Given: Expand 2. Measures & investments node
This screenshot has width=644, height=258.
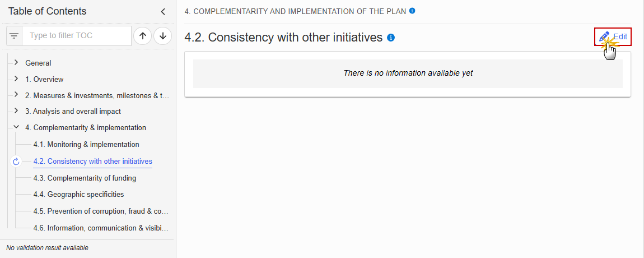Looking at the screenshot, I should (16, 95).
